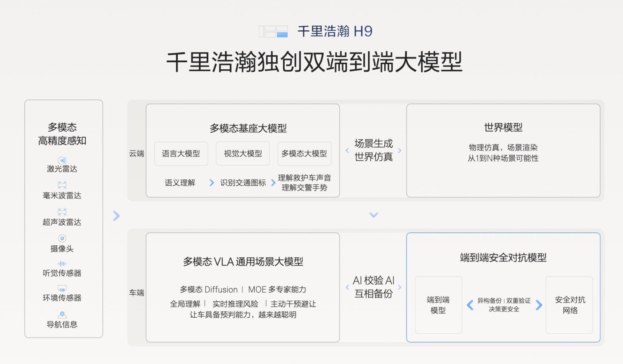623x364 pixels.
Task: Click the 异构备份 | 双重验证 line
Action: [x=504, y=301]
